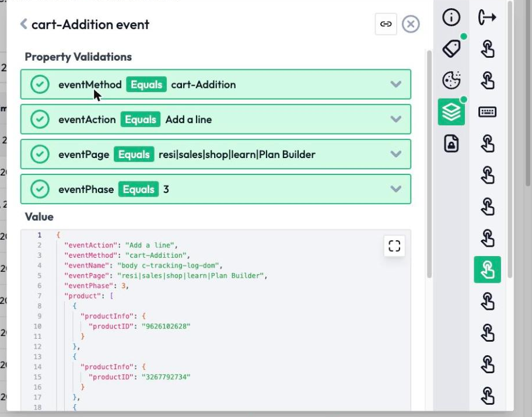Click Equals badge in eventAction row
The image size is (532, 417).
pos(141,120)
